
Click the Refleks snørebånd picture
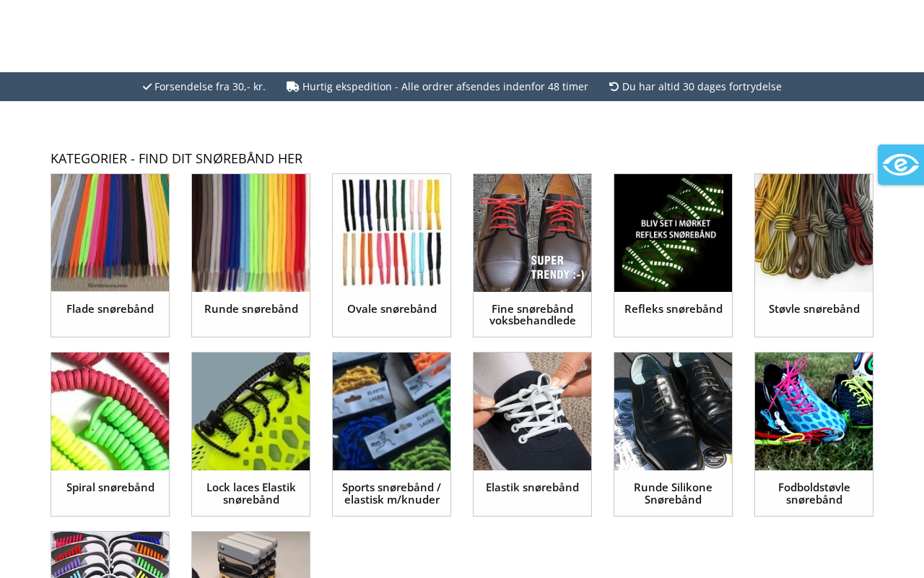click(673, 233)
